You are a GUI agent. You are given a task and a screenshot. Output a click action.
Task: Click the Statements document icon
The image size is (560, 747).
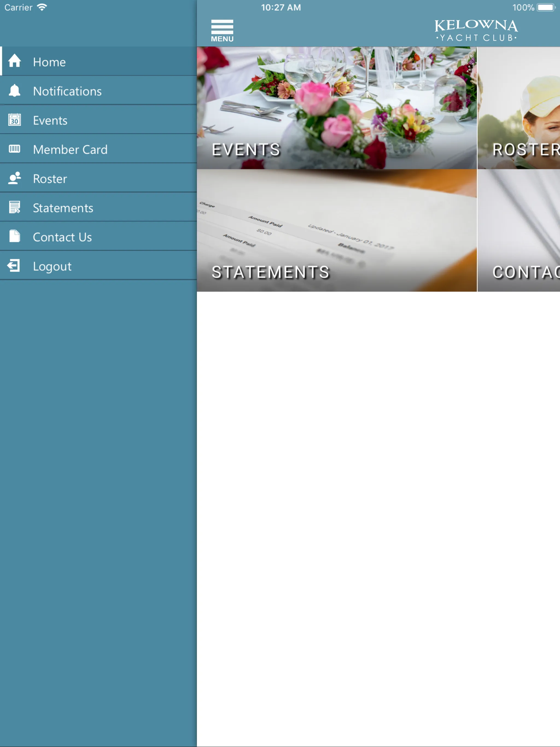(15, 207)
